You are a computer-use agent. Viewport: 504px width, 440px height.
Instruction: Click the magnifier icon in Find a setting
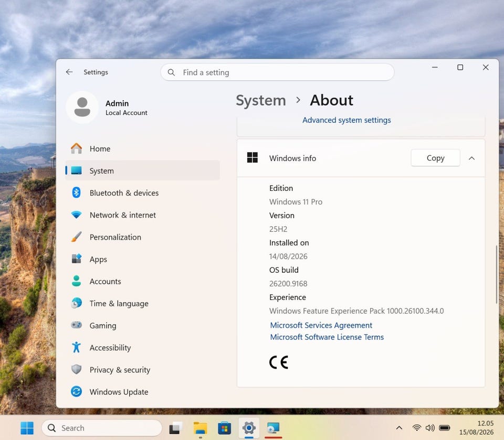pyautogui.click(x=171, y=72)
